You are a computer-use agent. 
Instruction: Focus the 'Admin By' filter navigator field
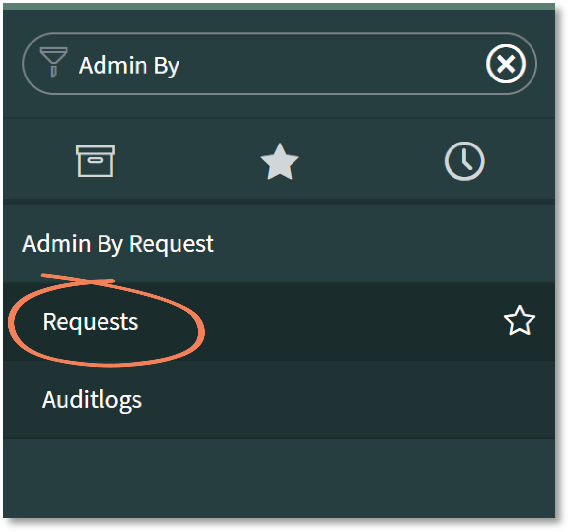coord(279,64)
